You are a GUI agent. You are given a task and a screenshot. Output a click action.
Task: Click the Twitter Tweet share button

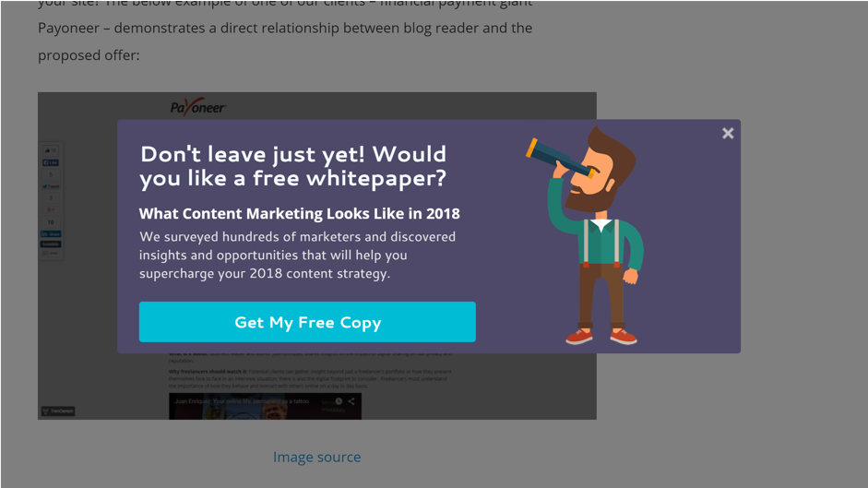click(51, 186)
